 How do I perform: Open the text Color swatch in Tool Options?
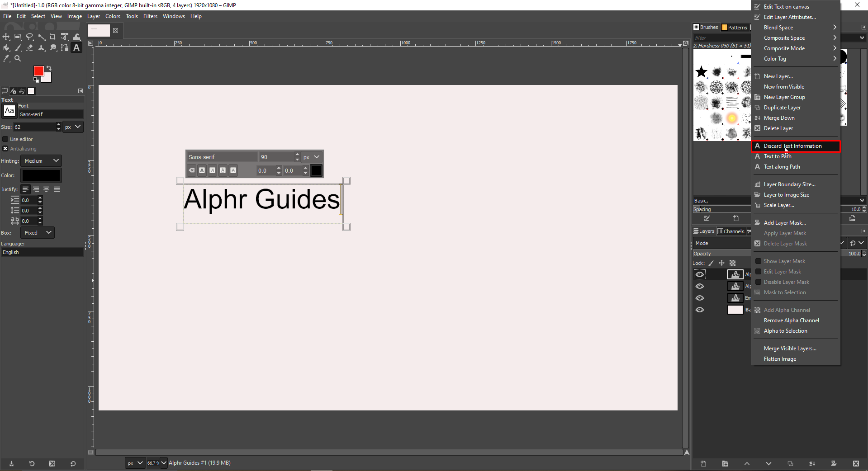click(41, 175)
